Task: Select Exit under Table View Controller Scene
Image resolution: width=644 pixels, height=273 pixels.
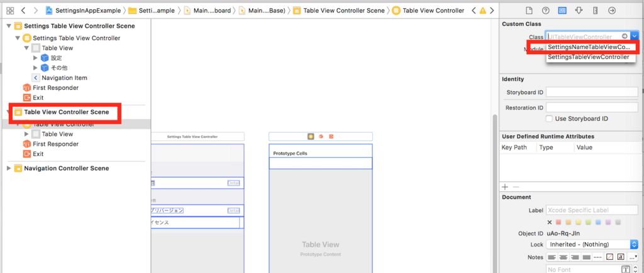Action: pyautogui.click(x=33, y=154)
